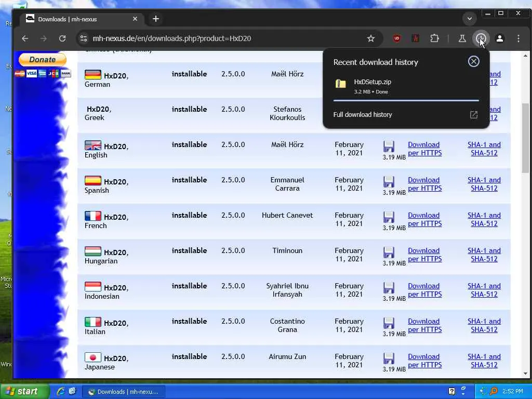Click the Italian flag icon
The width and height of the screenshot is (532, 399).
93,322
